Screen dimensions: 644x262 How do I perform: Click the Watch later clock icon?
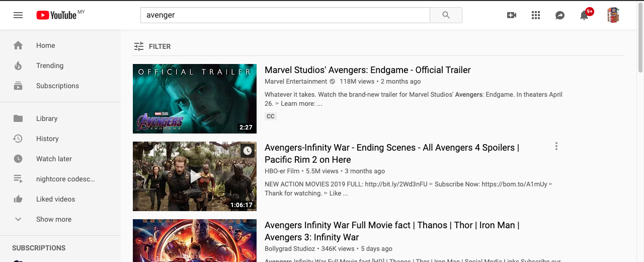[x=18, y=159]
